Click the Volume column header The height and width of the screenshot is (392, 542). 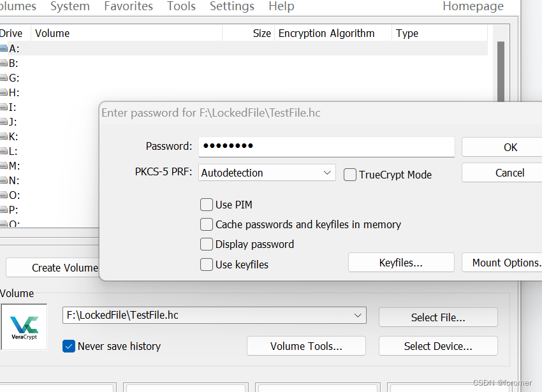coord(126,33)
